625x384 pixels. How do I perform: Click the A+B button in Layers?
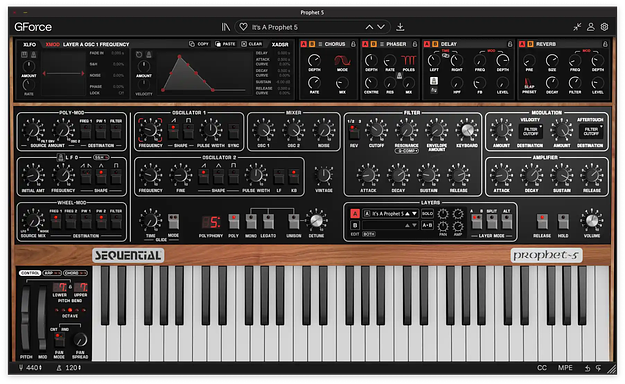pyautogui.click(x=427, y=225)
